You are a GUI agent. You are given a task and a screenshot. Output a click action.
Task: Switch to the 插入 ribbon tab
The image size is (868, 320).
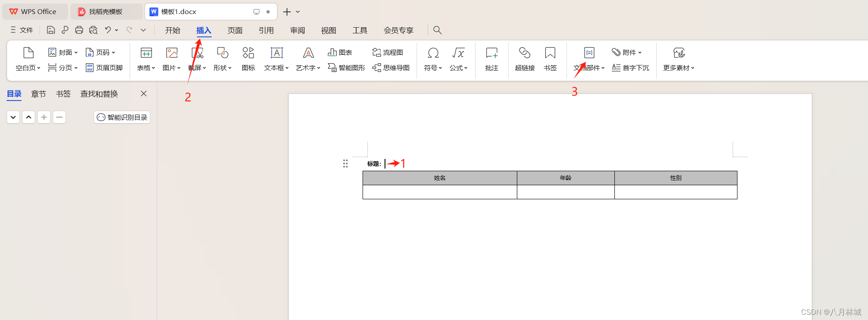point(204,30)
